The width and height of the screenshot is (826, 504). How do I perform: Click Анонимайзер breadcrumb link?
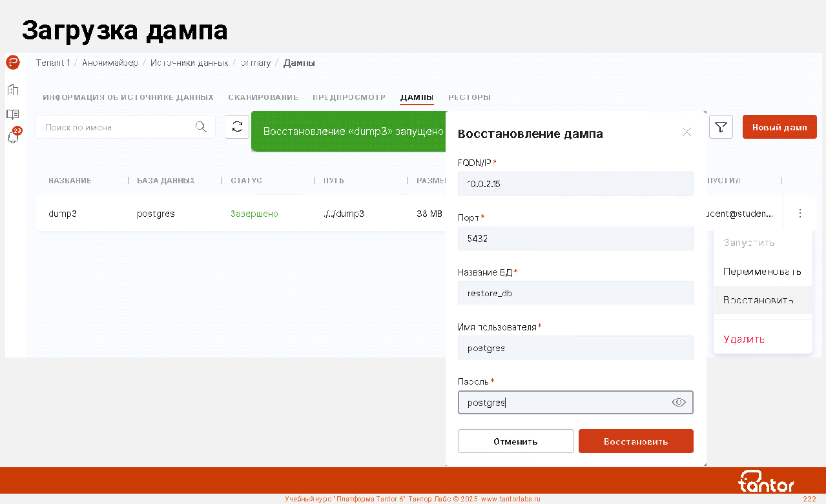point(110,63)
